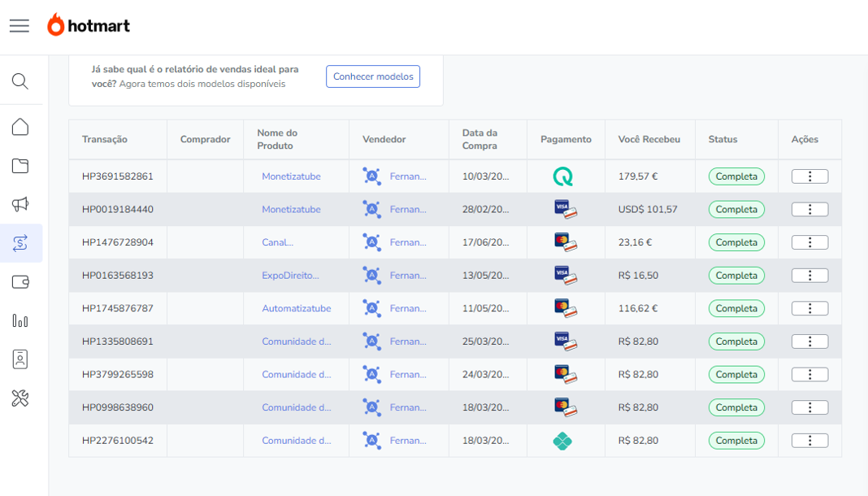This screenshot has width=868, height=496.
Task: Open the Products folder sidebar icon
Action: 20,166
